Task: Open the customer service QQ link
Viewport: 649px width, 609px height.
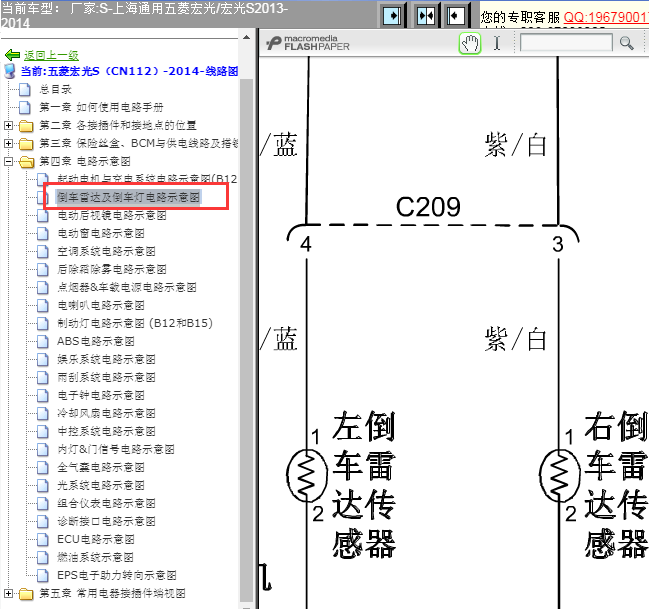Action: pyautogui.click(x=606, y=17)
